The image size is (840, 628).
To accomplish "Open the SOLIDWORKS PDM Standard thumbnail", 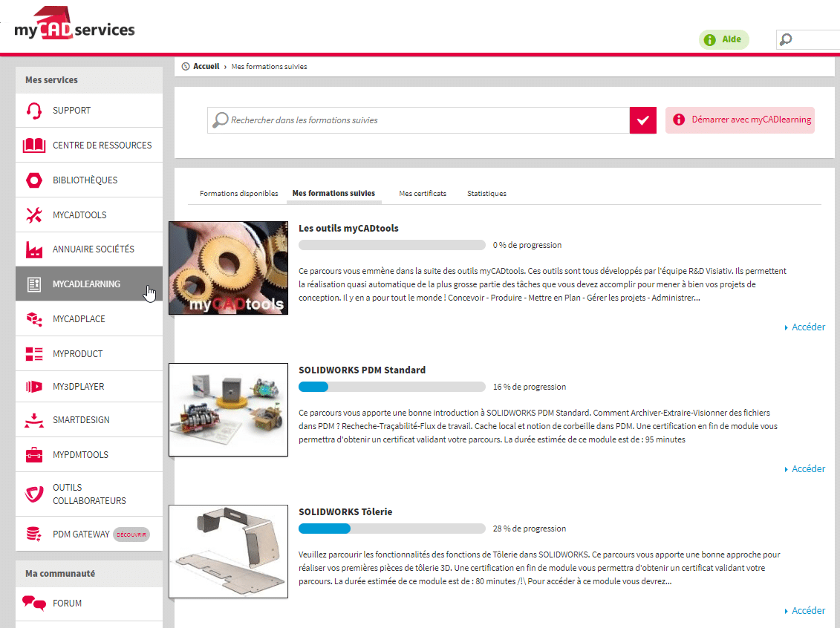I will 228,410.
